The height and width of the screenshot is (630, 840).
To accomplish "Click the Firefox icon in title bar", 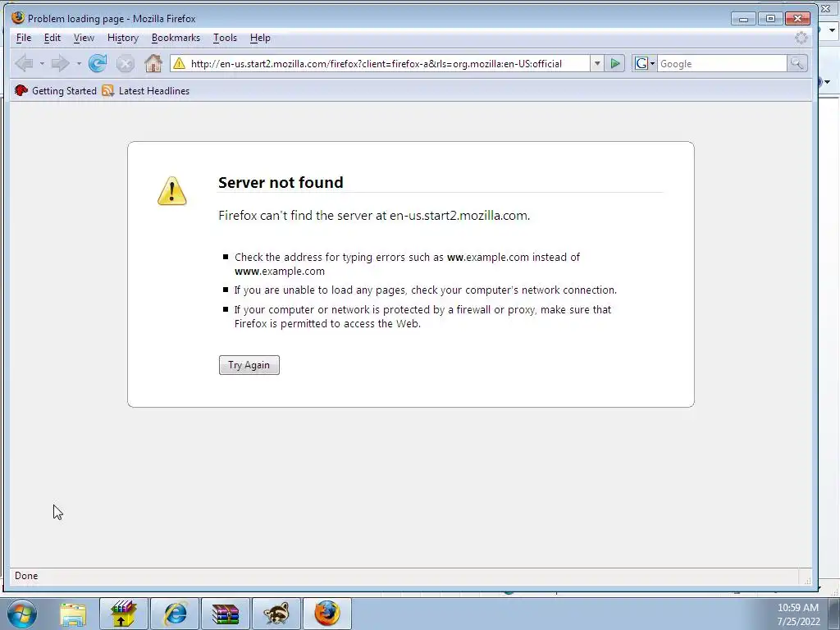I will (x=18, y=18).
